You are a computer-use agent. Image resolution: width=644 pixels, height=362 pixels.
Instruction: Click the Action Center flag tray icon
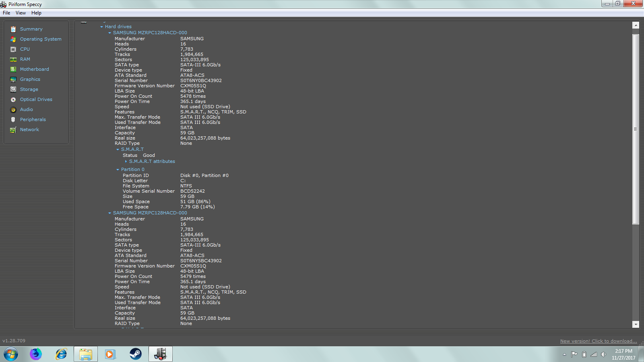(x=574, y=354)
